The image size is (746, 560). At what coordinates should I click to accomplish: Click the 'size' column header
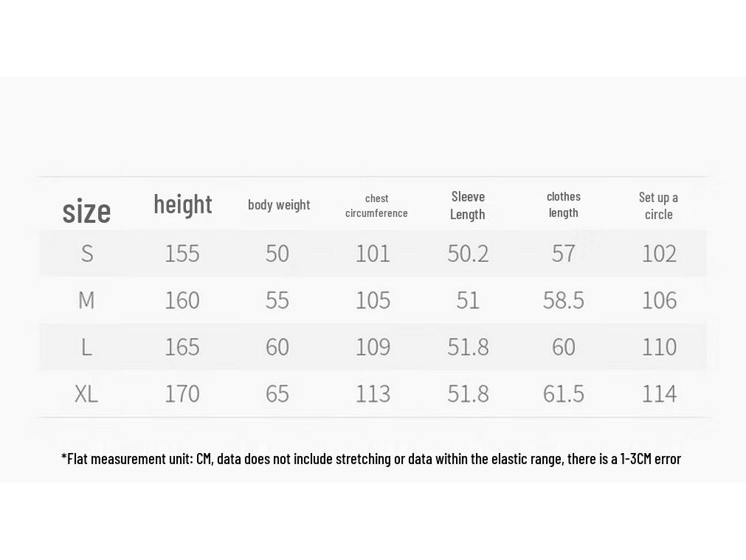tap(86, 211)
